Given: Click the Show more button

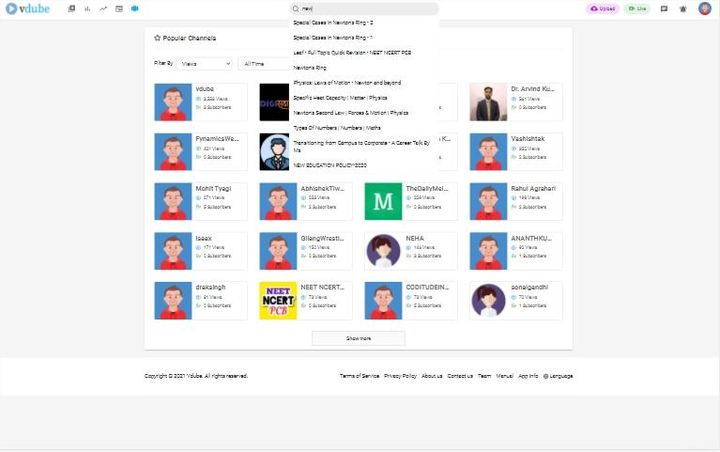Looking at the screenshot, I should [x=359, y=339].
